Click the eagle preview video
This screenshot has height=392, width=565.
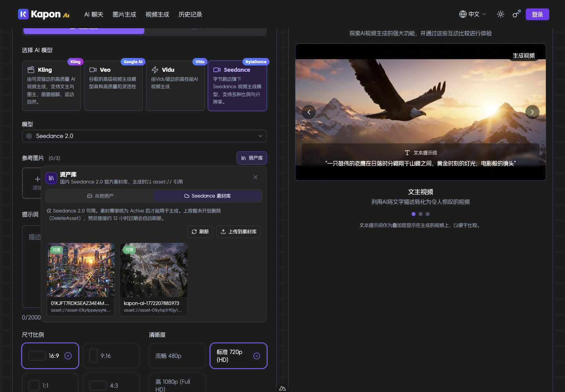[x=421, y=112]
